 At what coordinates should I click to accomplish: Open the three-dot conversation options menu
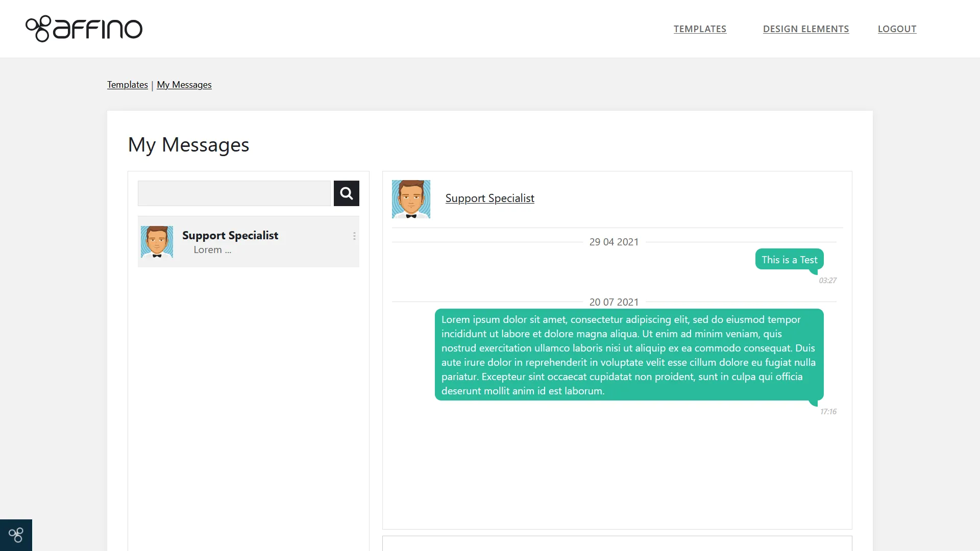pos(354,236)
